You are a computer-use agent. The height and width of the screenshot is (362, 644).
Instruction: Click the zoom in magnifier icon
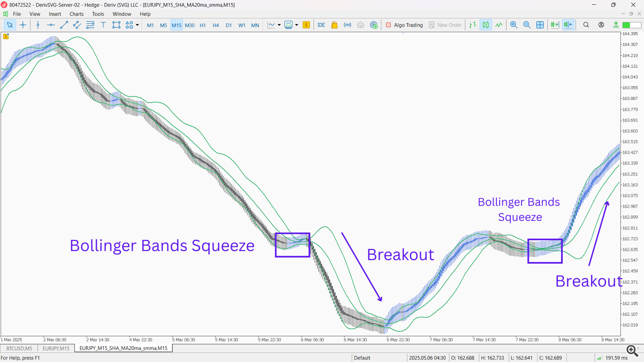click(513, 25)
